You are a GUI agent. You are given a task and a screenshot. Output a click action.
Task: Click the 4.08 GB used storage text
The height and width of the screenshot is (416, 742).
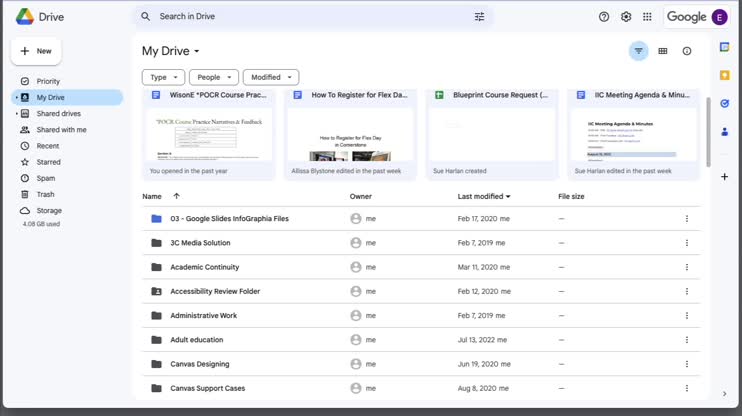41,224
